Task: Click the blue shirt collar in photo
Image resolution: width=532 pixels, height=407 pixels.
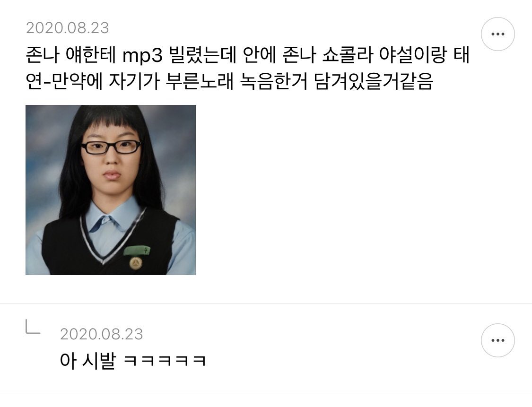Action: (x=107, y=217)
